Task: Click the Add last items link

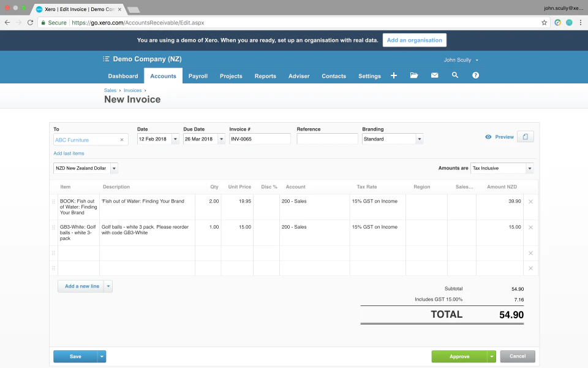Action: coord(69,153)
